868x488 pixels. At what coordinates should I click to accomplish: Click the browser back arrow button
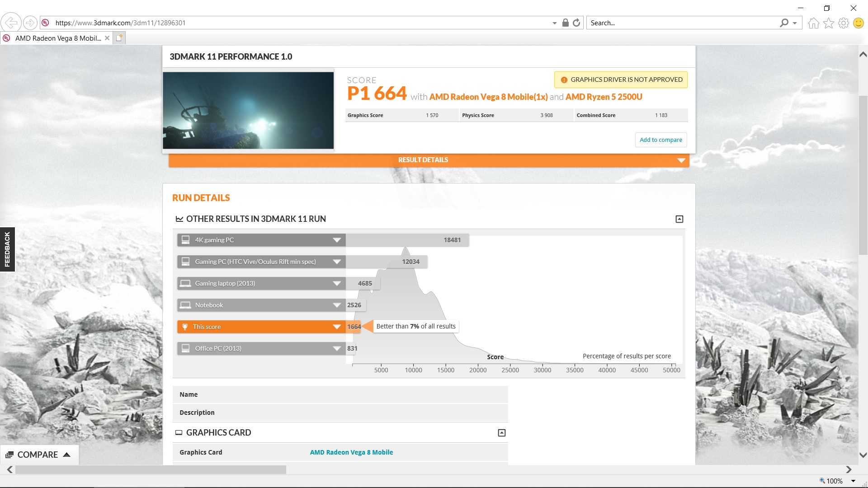pos(11,23)
